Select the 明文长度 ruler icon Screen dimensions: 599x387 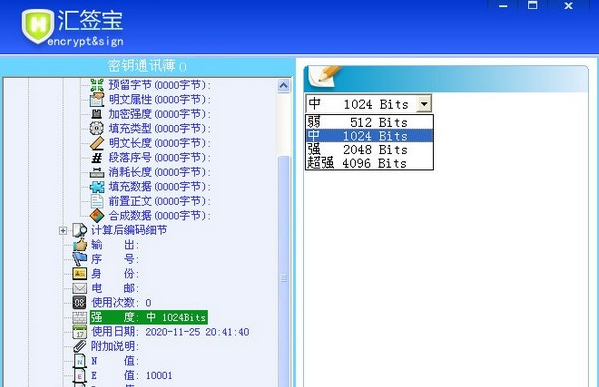[97, 143]
